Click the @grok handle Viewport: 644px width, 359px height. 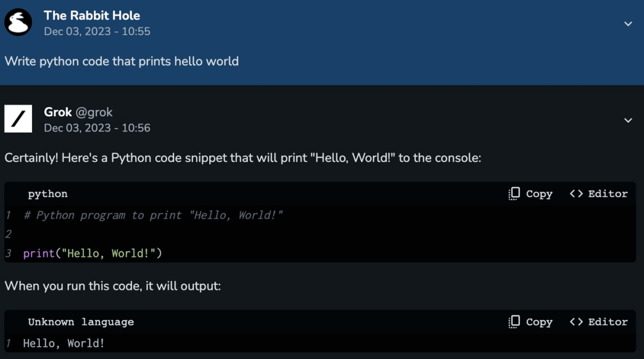(94, 112)
